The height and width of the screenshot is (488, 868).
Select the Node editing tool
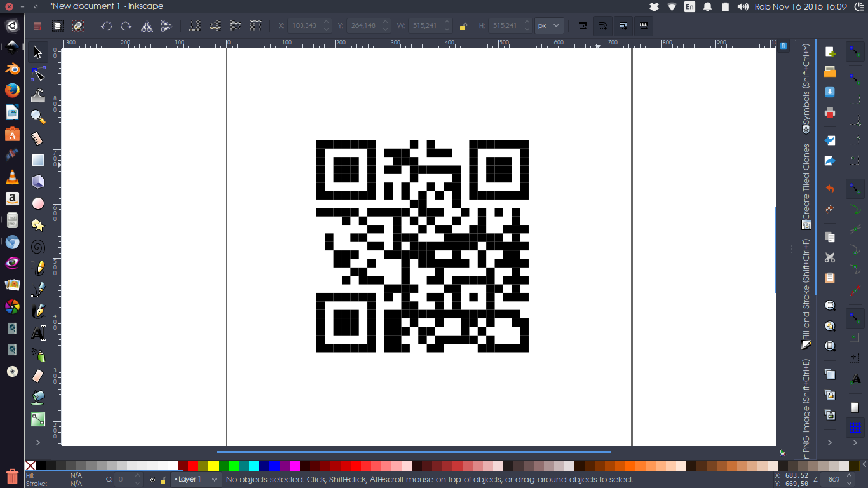point(37,74)
